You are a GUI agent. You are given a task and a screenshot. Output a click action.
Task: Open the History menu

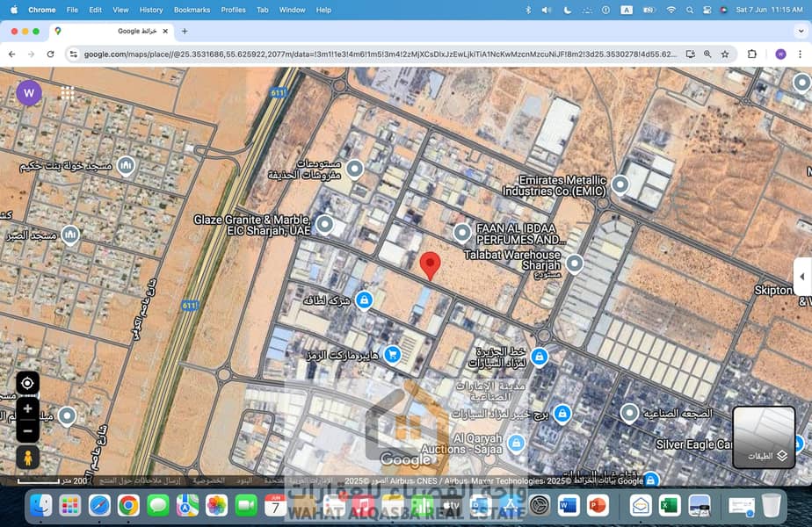click(x=151, y=10)
